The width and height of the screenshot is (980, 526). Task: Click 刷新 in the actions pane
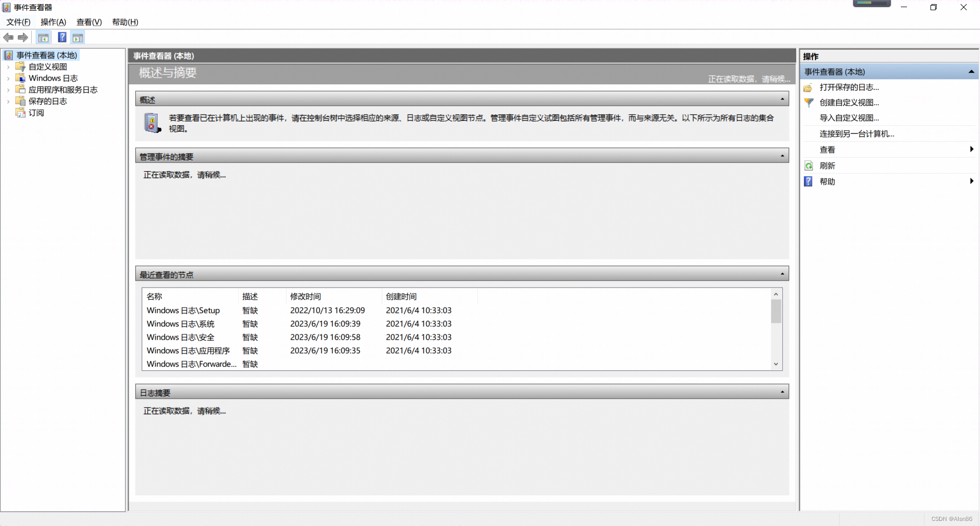click(827, 165)
